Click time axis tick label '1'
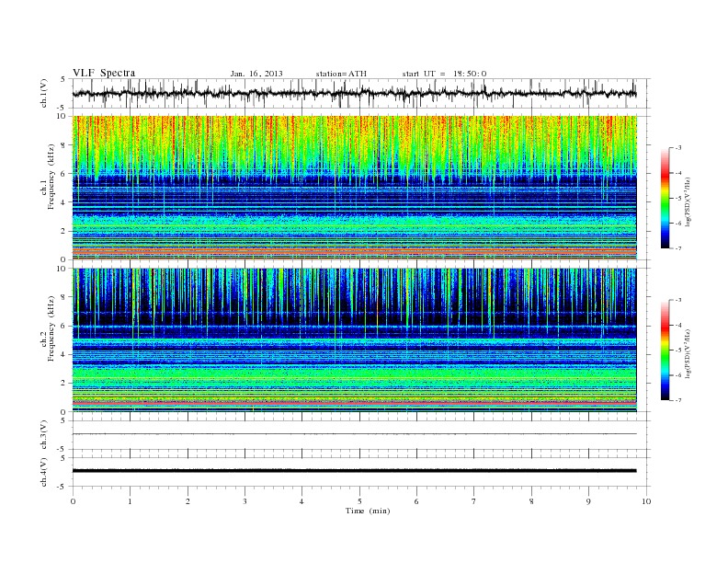 [130, 501]
